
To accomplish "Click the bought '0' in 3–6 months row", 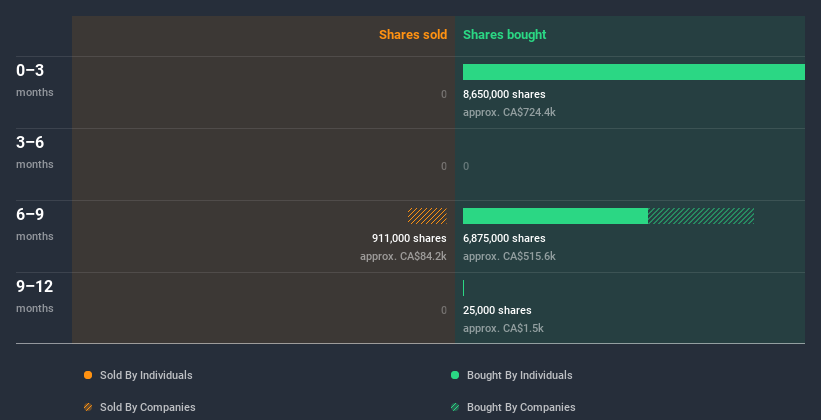I will pyautogui.click(x=466, y=167).
